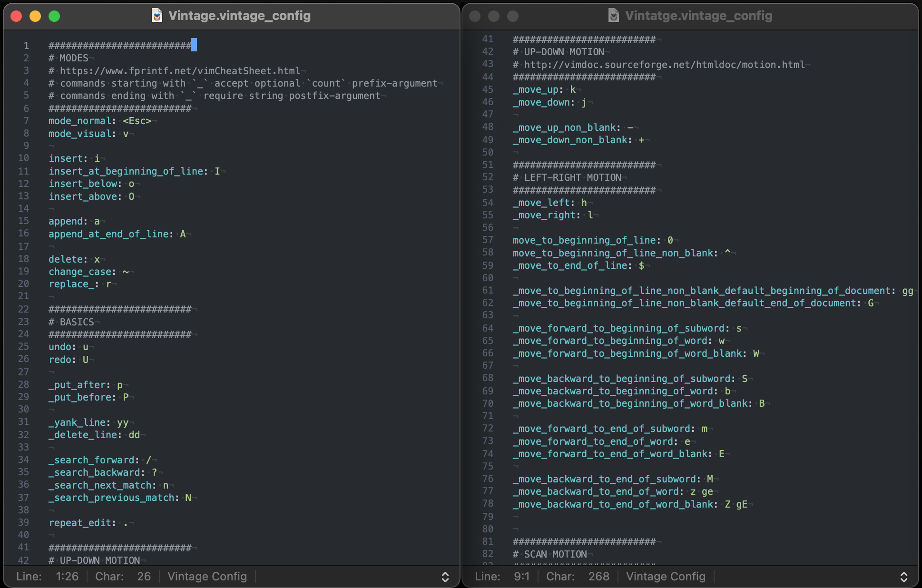
Task: Click the vimdoc.sourceforge.net motion URL on line 43
Action: click(x=664, y=65)
